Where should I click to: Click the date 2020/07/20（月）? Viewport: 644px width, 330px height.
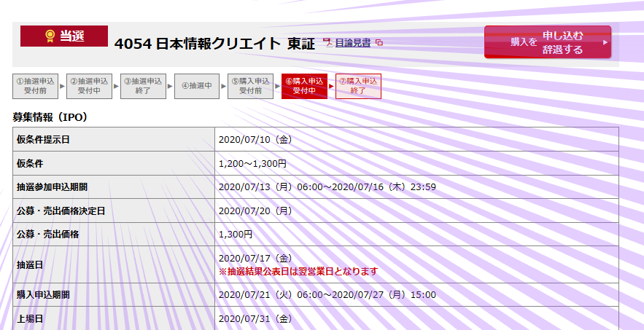click(255, 211)
